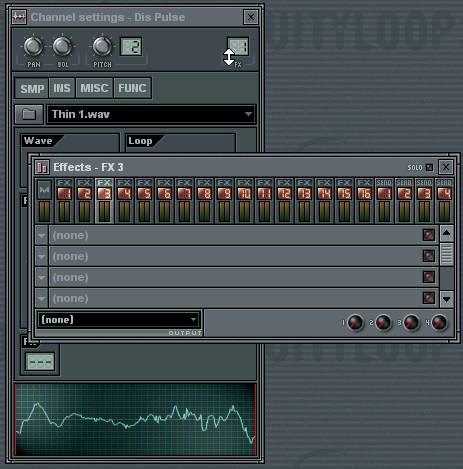Select FX track 16

click(364, 201)
